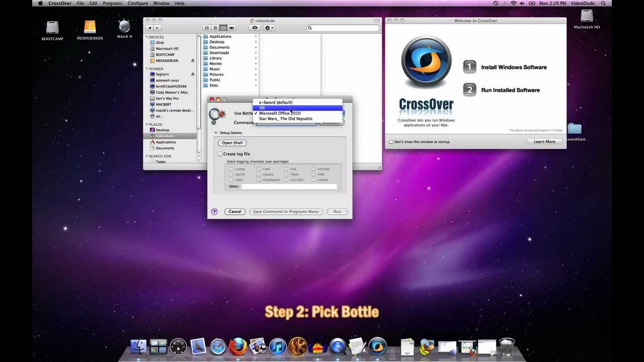Screen dimensions: 644x362
Task: Click Other logging channels text field
Action: coord(289,187)
